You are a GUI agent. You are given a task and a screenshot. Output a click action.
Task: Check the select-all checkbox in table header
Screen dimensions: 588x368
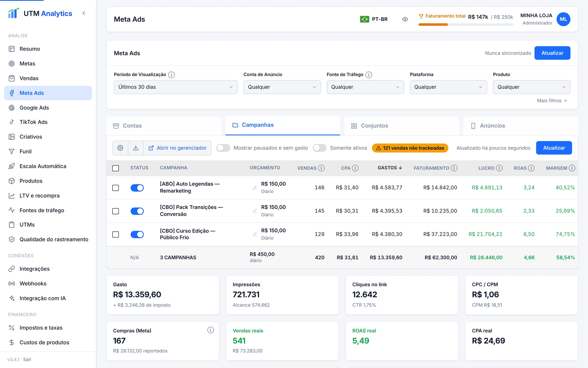(x=116, y=168)
